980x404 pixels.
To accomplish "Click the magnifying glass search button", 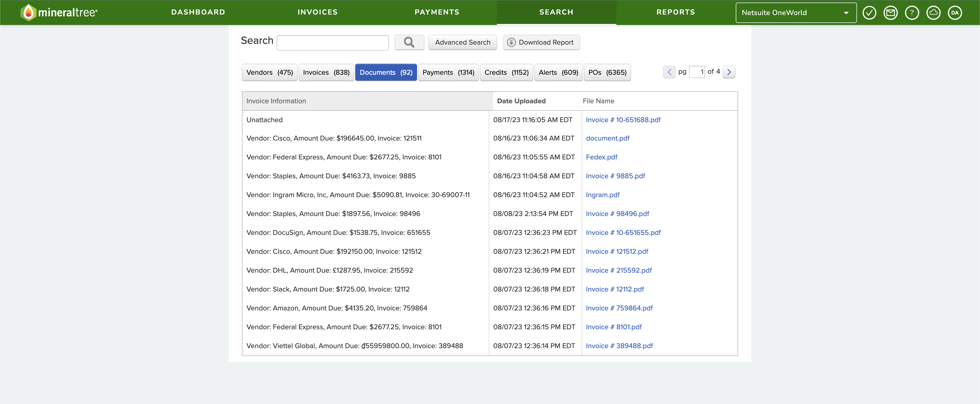I will tap(409, 42).
